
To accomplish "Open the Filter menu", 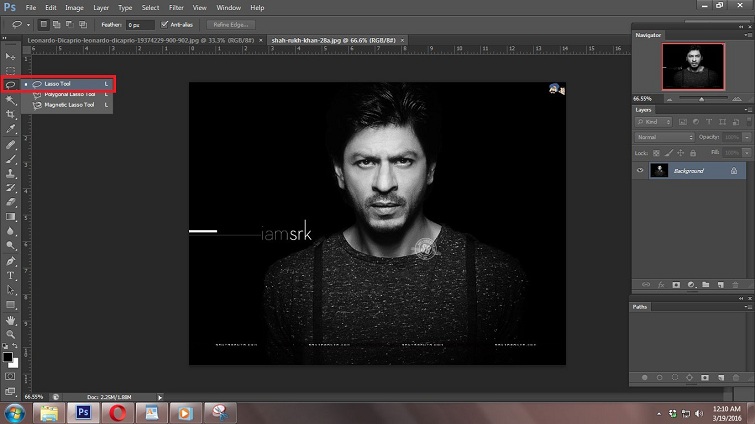I will (176, 7).
